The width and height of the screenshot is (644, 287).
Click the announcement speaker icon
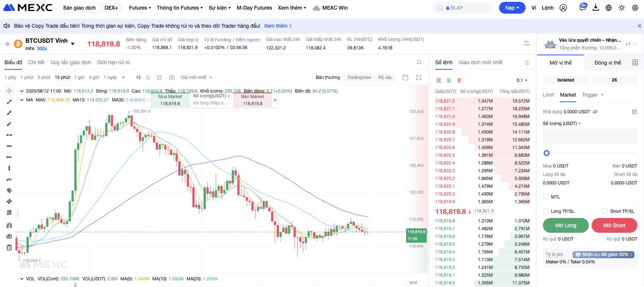coord(7,26)
